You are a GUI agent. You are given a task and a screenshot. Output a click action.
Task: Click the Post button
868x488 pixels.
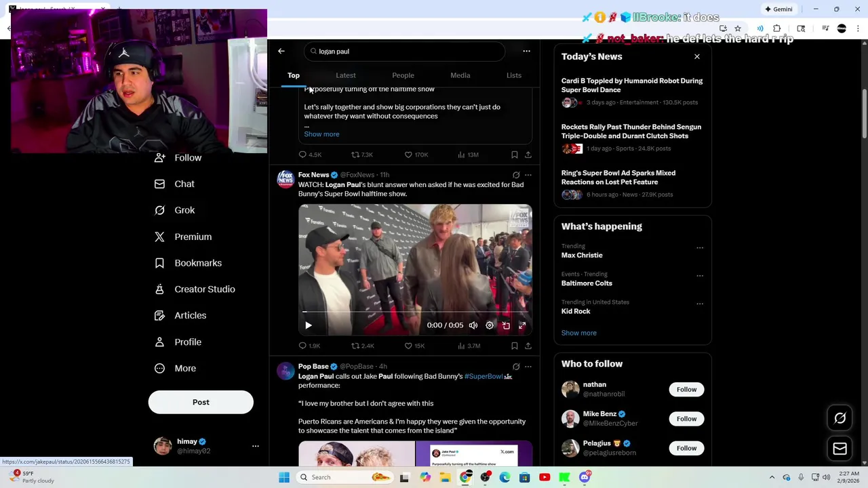pos(201,403)
